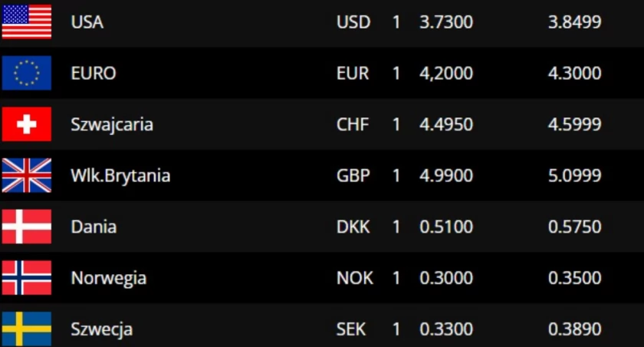Click CHF sell rate 4.5999
644x347 pixels.
click(x=574, y=124)
